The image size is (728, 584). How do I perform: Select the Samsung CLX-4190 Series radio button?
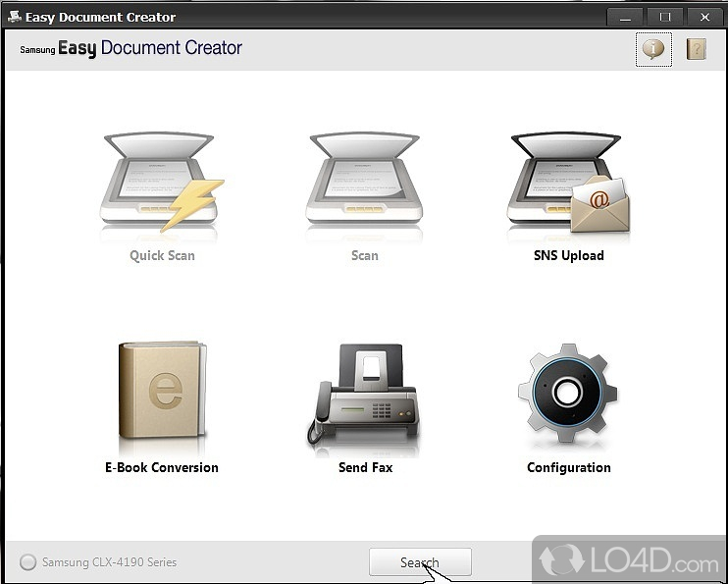(27, 562)
